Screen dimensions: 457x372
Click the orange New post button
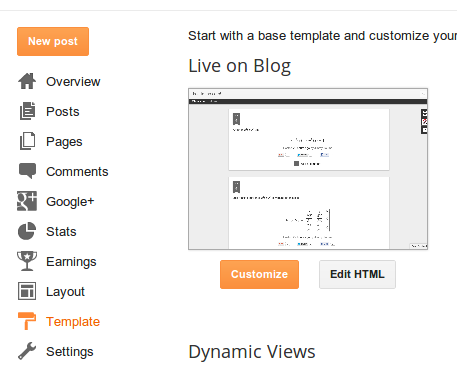(53, 41)
